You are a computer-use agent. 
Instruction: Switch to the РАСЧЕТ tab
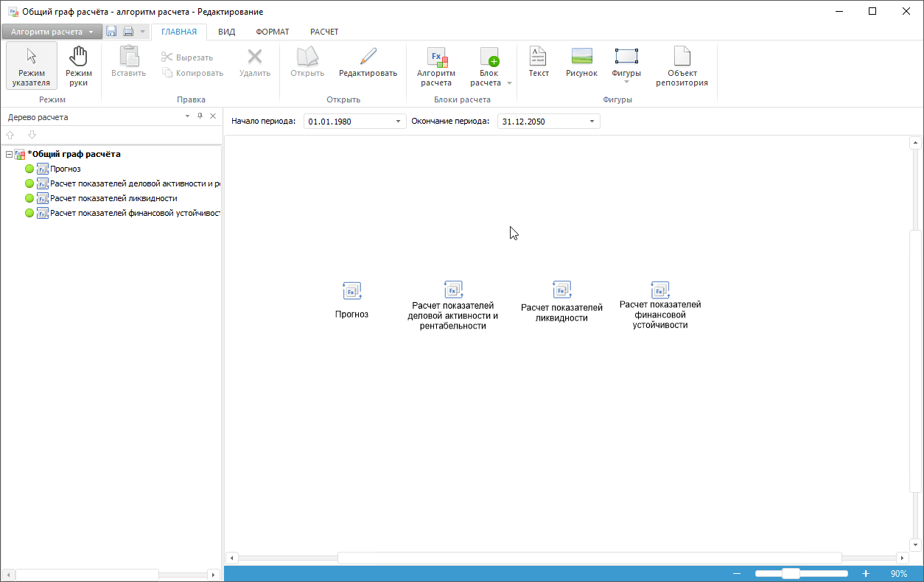point(324,32)
